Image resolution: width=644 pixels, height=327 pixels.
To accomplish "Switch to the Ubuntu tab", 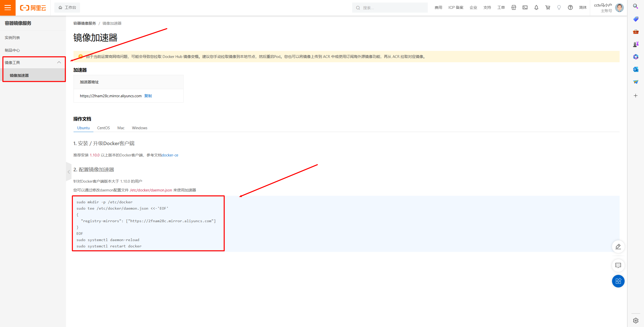I will (83, 128).
